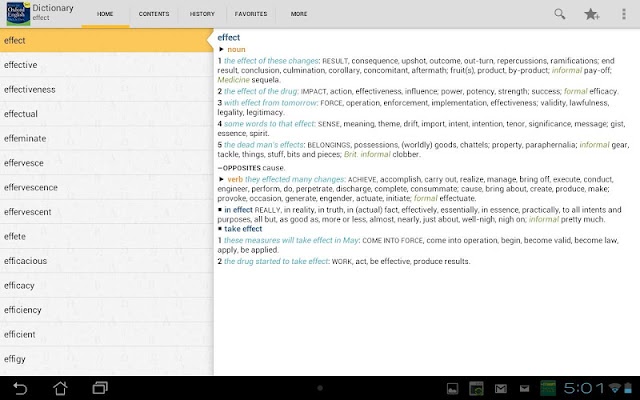This screenshot has height=400, width=640.
Task: Click example 'the drug started to take effect'
Action: click(x=276, y=261)
